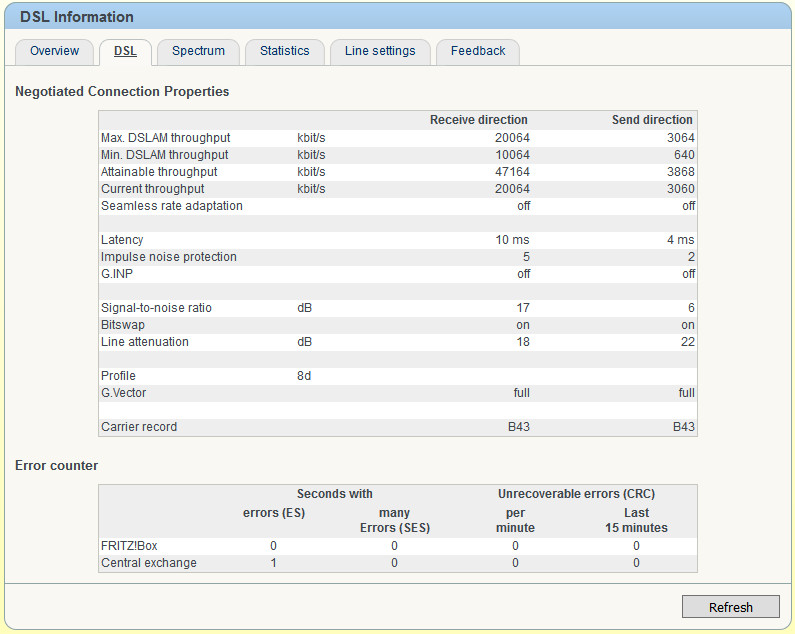The image size is (795, 634).
Task: Select the Send direction column header
Action: [x=652, y=120]
